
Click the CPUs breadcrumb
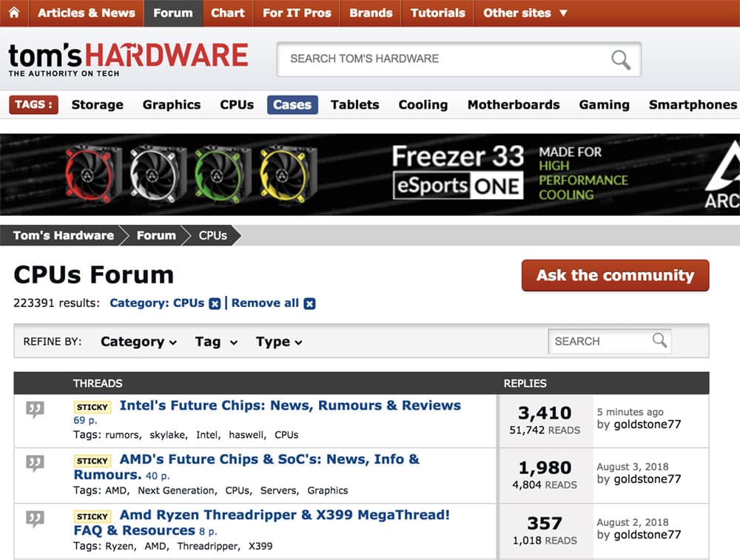[213, 235]
